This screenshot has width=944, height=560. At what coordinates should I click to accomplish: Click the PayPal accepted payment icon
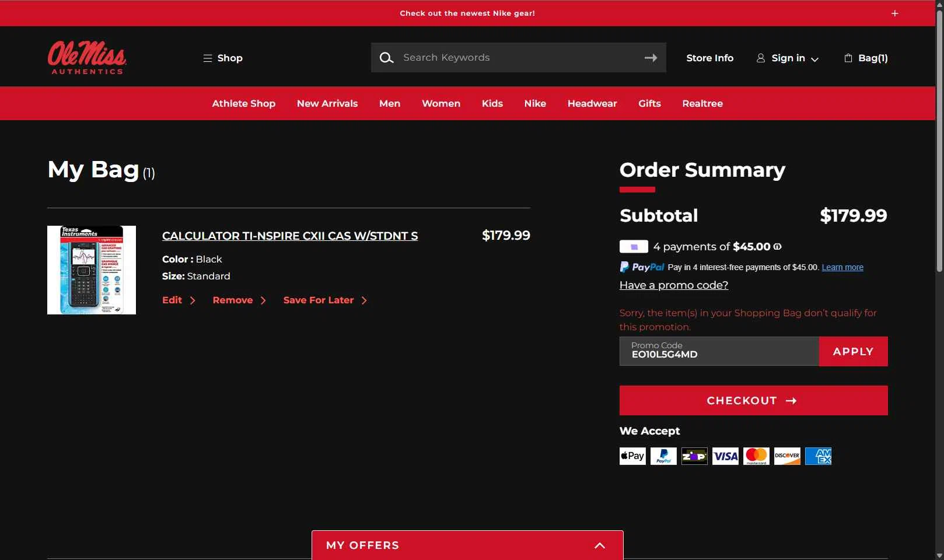point(663,456)
